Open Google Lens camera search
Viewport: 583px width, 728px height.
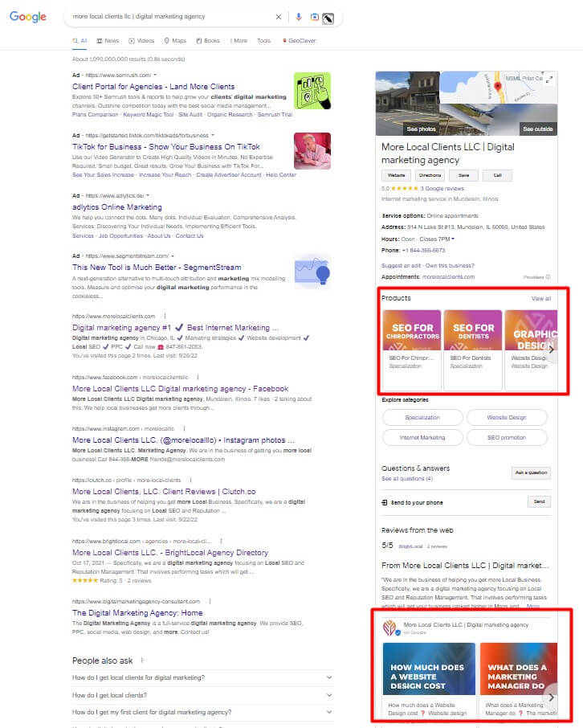pyautogui.click(x=315, y=17)
